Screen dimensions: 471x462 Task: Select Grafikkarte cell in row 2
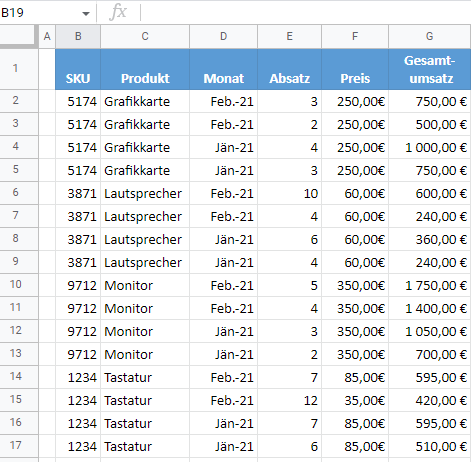(145, 101)
